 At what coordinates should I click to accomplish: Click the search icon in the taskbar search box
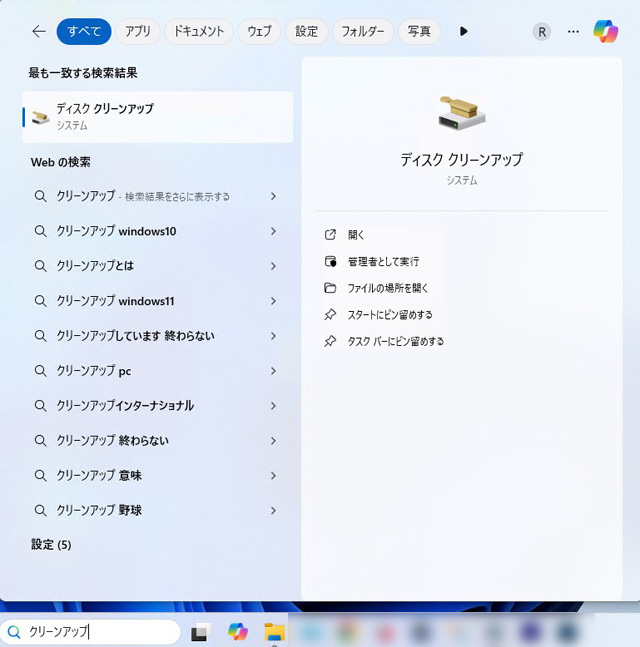click(x=14, y=632)
